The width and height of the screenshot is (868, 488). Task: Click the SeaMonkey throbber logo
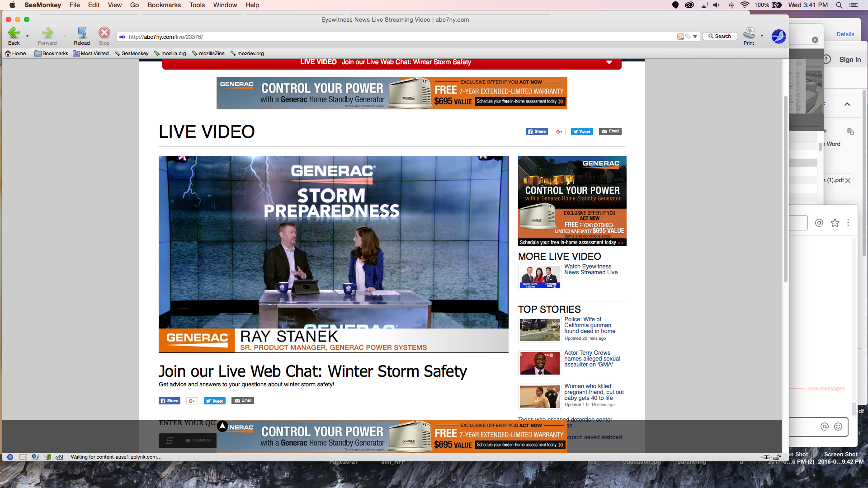pyautogui.click(x=778, y=36)
